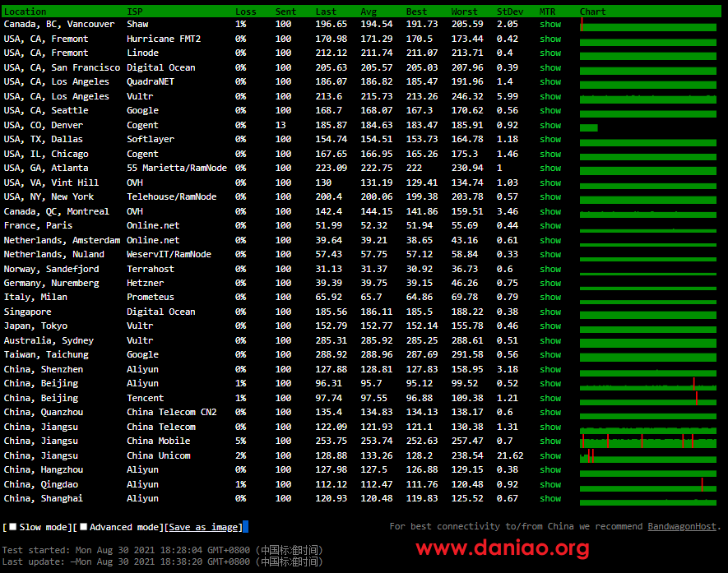Show MTR for Jiangsu China Mobile
Image resolution: width=728 pixels, height=573 pixels.
coord(550,441)
